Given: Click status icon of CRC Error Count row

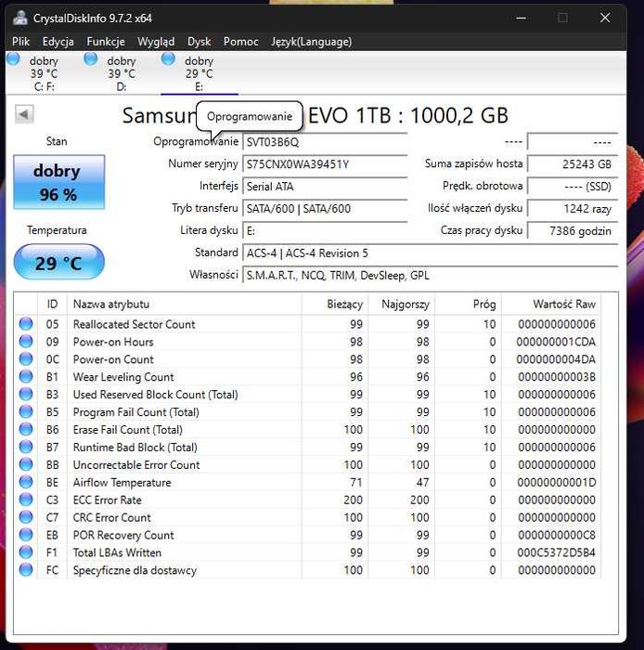Looking at the screenshot, I should point(26,517).
